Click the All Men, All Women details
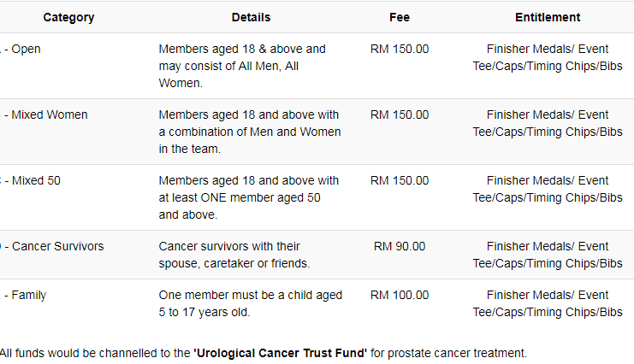Screen dimensions: 634x364 point(242,66)
